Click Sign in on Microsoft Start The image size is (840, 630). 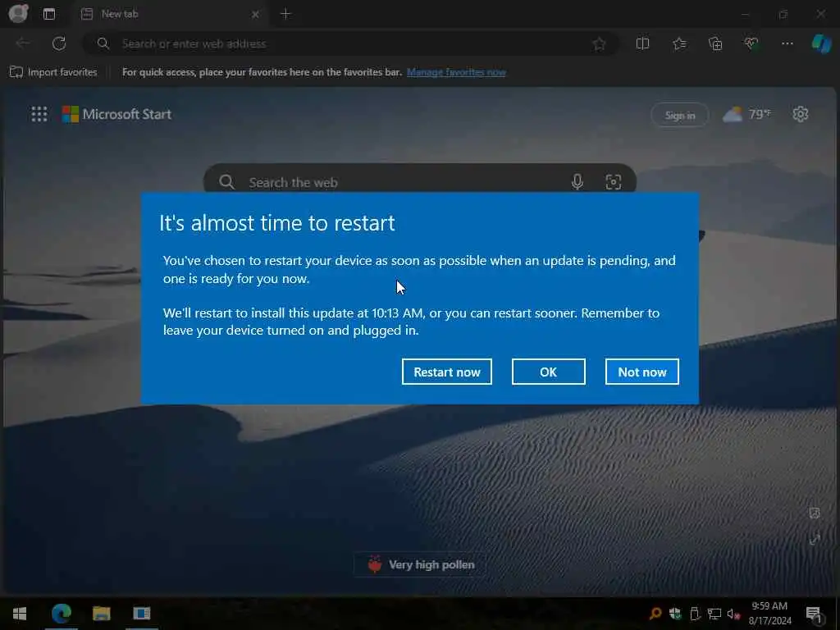[680, 115]
